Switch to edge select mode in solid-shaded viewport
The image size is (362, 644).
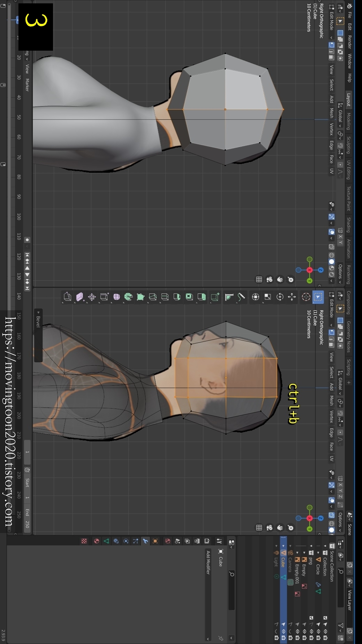[x=331, y=51]
